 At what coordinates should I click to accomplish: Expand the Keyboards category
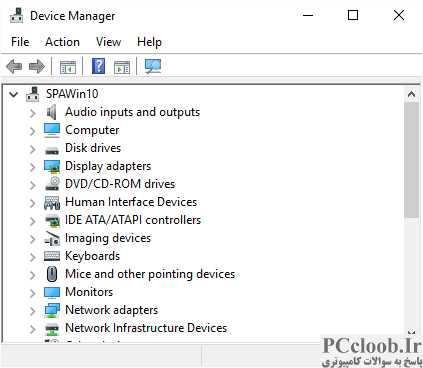(x=32, y=257)
